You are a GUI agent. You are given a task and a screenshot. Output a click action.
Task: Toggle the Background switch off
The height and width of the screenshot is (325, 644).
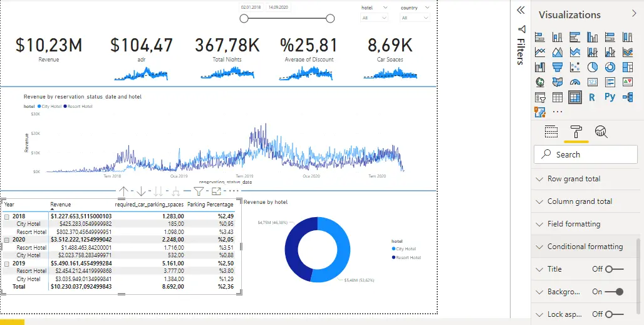tap(615, 292)
